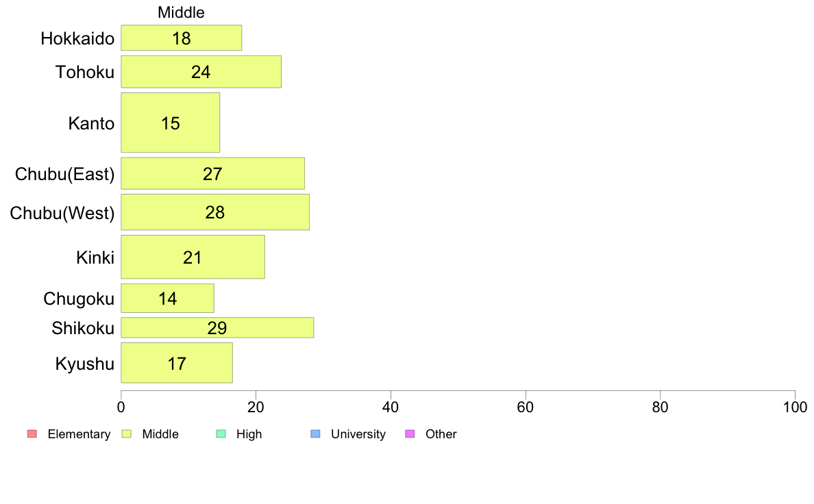814x504 pixels.
Task: Select the Shikoku bar showing 29
Action: point(217,327)
